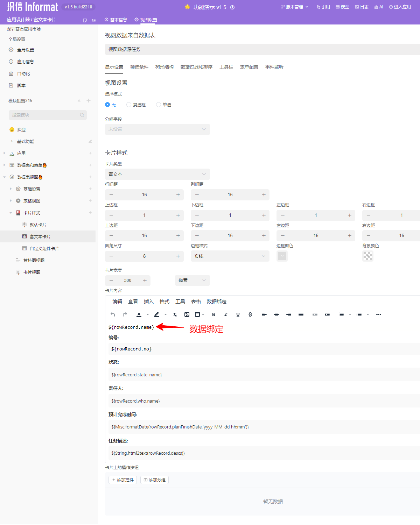Select the 复选框 radio option
Screen dimensions: 420x525
(x=129, y=105)
